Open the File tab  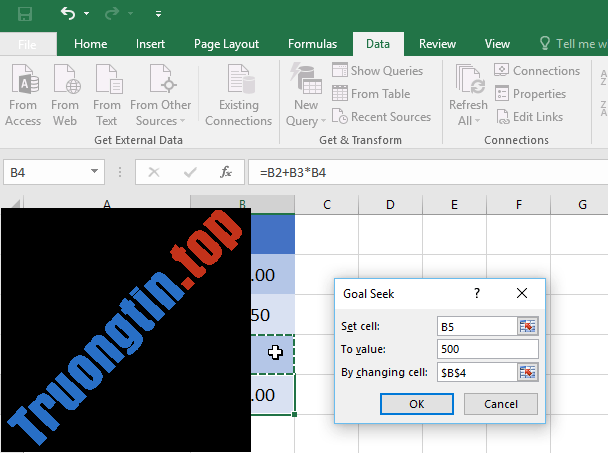click(x=28, y=44)
